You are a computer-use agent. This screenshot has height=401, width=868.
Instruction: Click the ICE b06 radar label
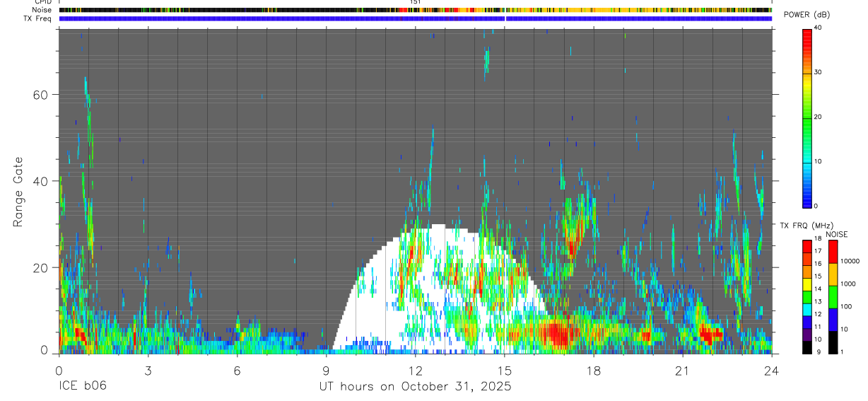[83, 387]
